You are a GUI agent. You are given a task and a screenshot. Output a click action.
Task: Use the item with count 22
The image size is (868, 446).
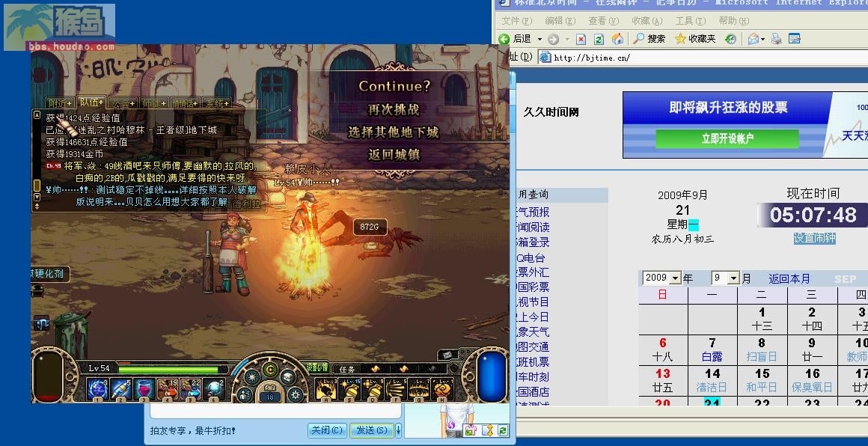(191, 388)
